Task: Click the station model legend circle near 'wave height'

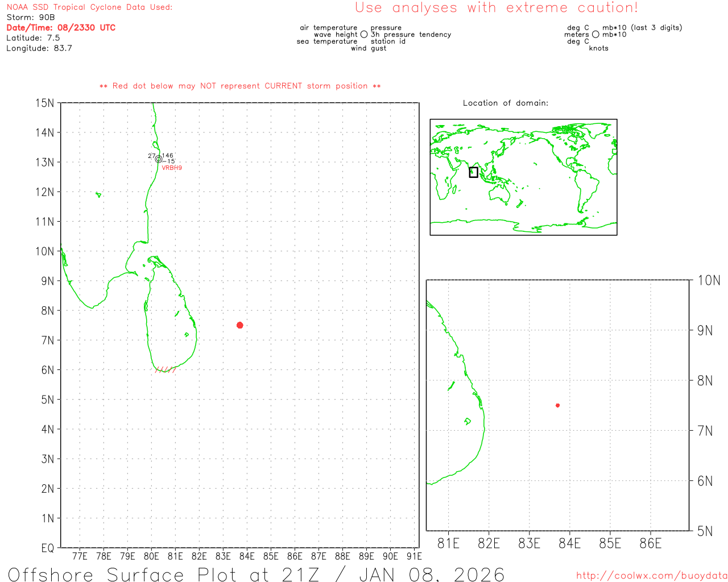Action: (364, 35)
